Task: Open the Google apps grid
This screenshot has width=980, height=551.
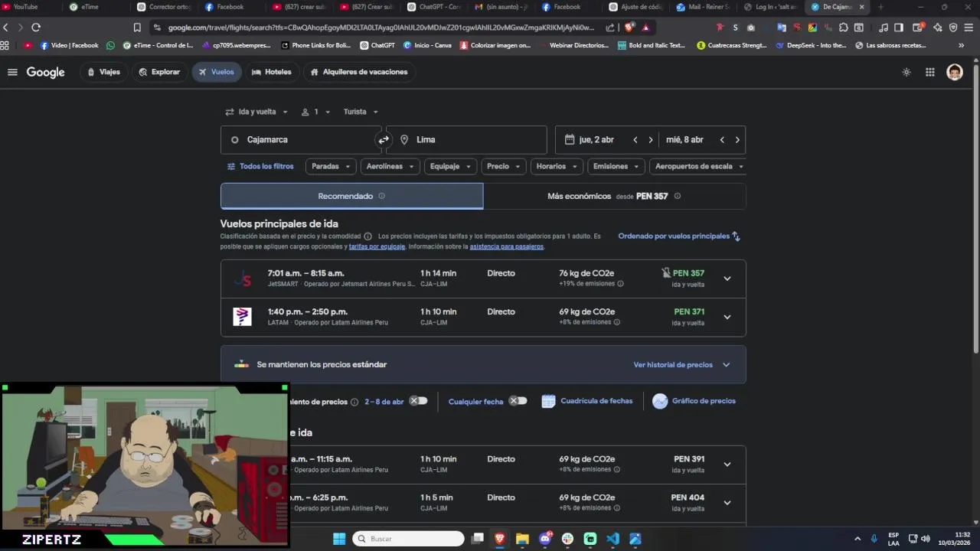Action: [929, 72]
